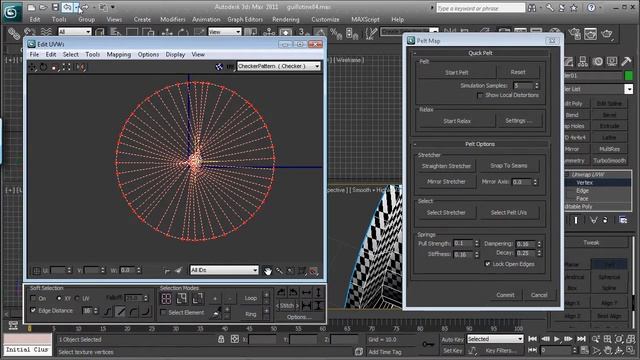Open the 3ds Max application logo menu
Screen dimensions: 640x360
[x=11, y=12]
